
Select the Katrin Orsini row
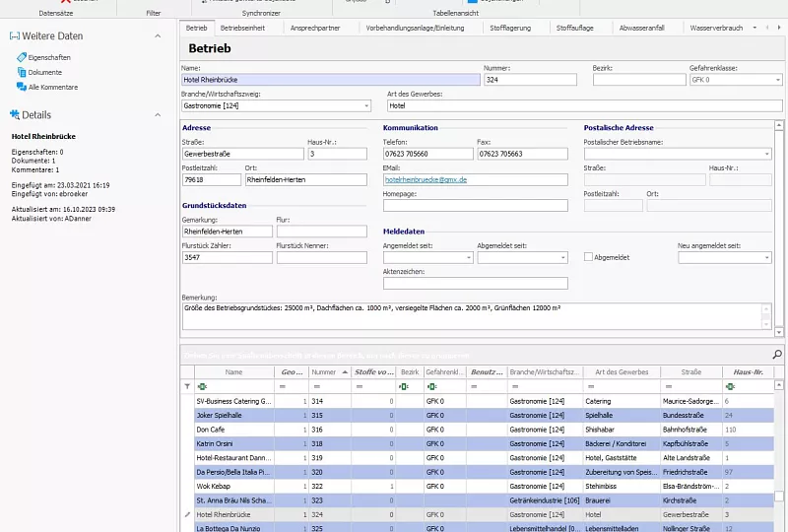pyautogui.click(x=484, y=443)
